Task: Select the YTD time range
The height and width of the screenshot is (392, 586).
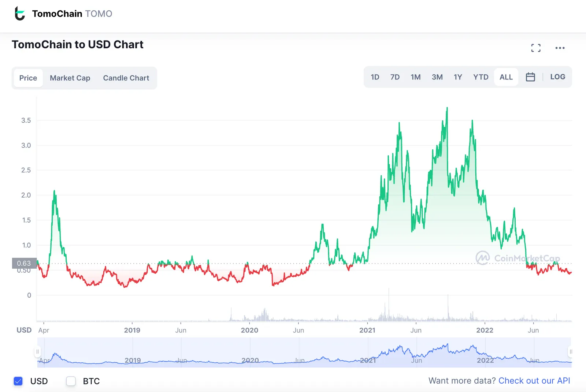Action: tap(481, 77)
